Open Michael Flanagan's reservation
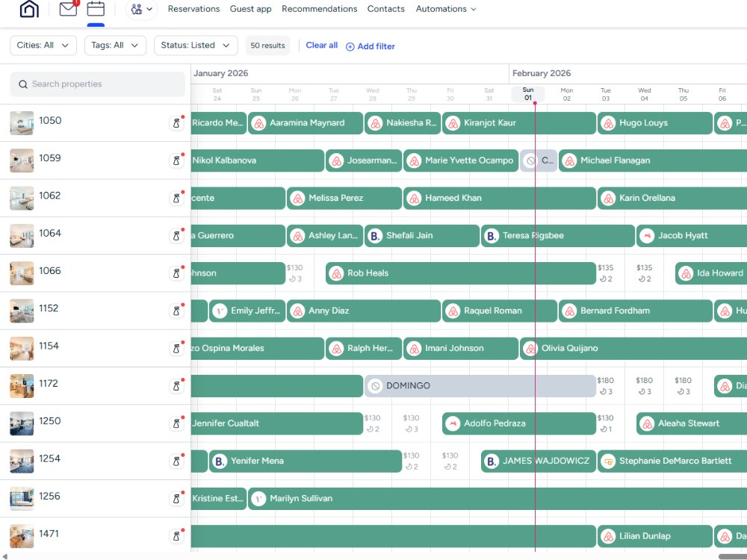The image size is (747, 560). point(653,161)
